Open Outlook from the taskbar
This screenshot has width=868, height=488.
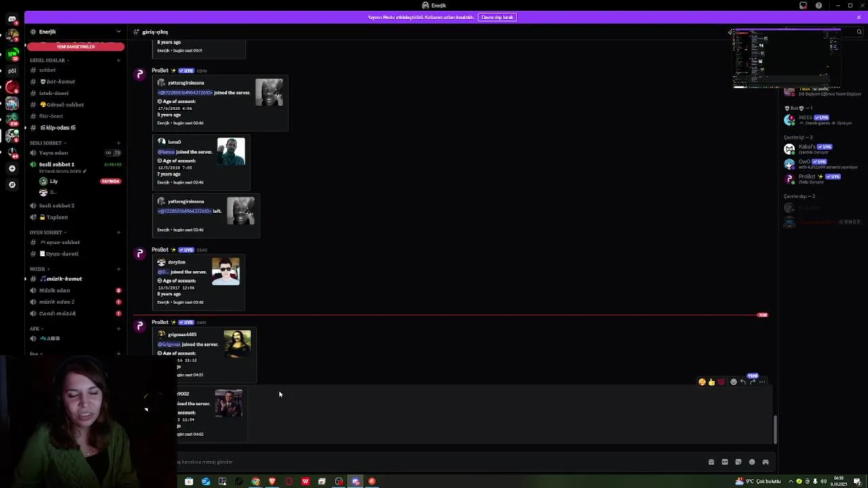[205, 482]
